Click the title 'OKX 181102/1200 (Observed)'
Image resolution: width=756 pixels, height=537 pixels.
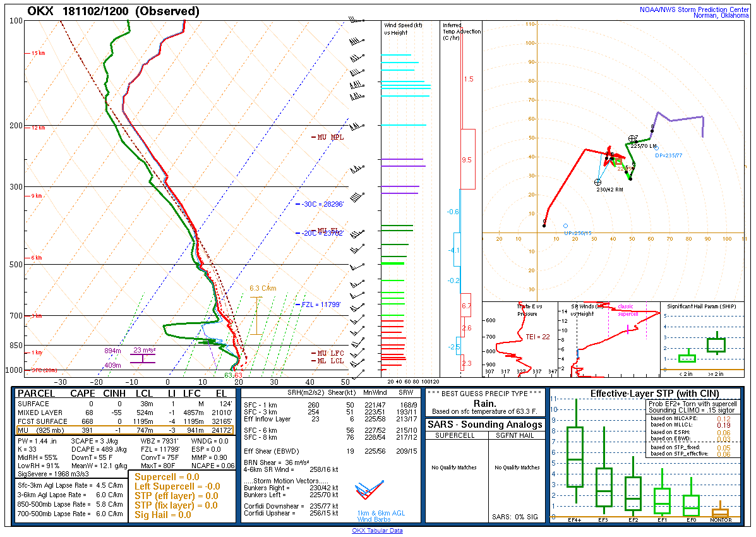pos(113,11)
